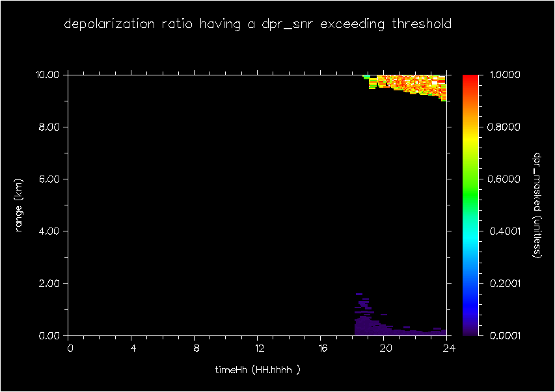
Task: Click the plot title about depolarization ratio
Action: click(258, 24)
